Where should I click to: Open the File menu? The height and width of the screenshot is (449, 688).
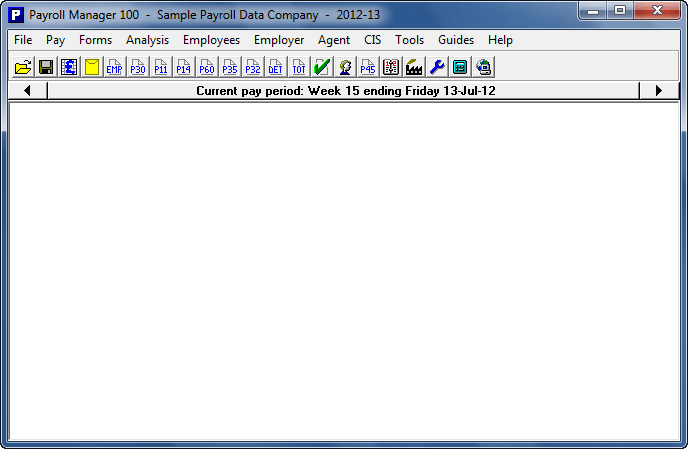tap(23, 40)
